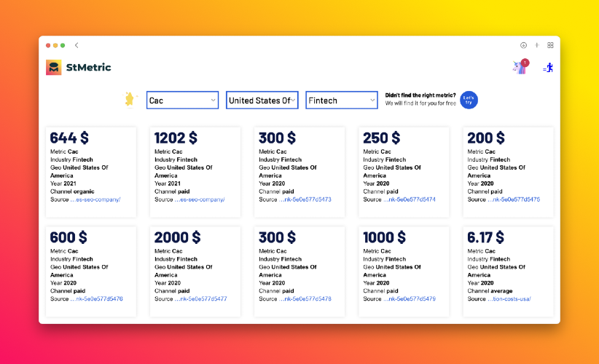The height and width of the screenshot is (364, 599).
Task: Open source link ending 5475
Action: (x=514, y=199)
